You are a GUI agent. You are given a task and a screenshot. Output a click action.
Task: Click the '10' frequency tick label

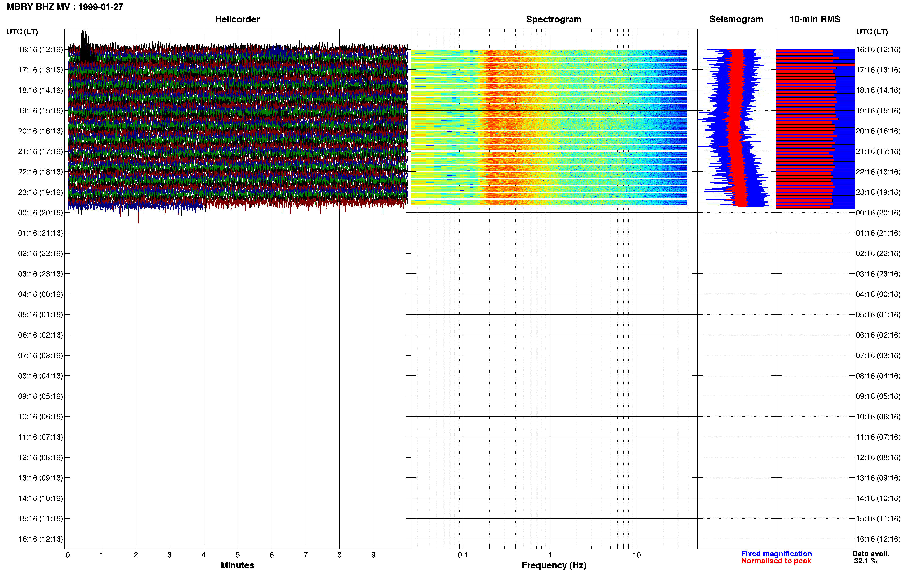pos(637,555)
